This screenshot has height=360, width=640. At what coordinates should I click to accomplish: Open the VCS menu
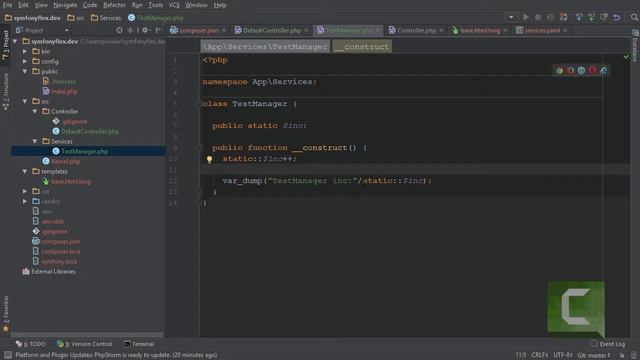tap(174, 5)
